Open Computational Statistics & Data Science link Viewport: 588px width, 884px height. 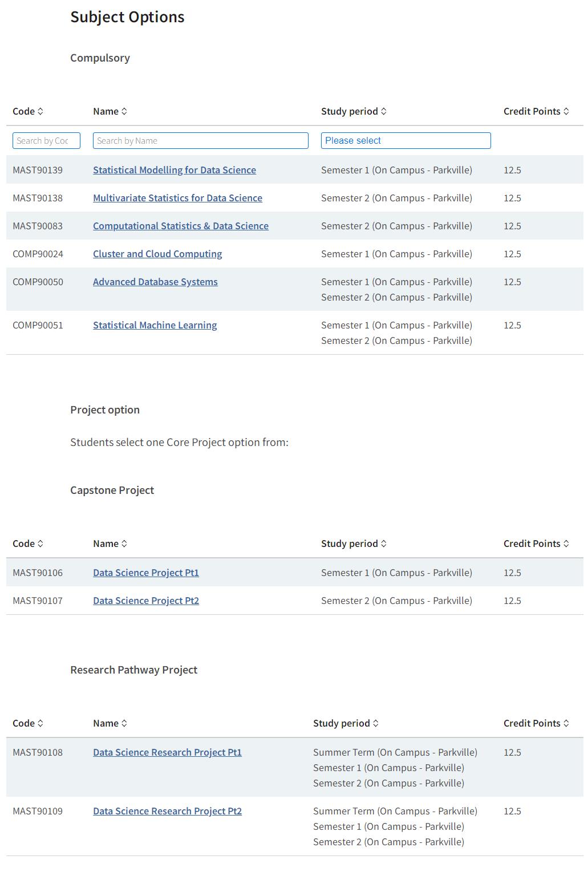tap(181, 226)
